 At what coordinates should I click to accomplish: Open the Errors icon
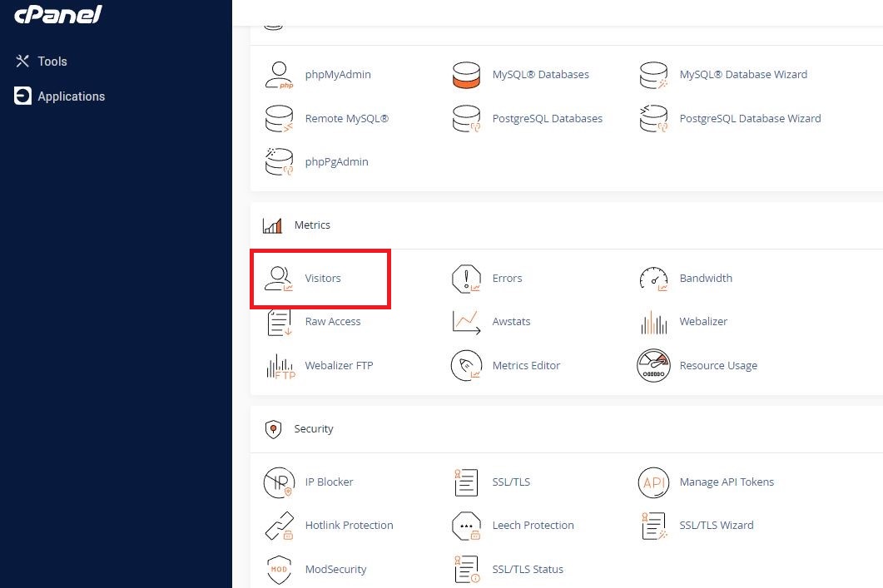pyautogui.click(x=466, y=279)
